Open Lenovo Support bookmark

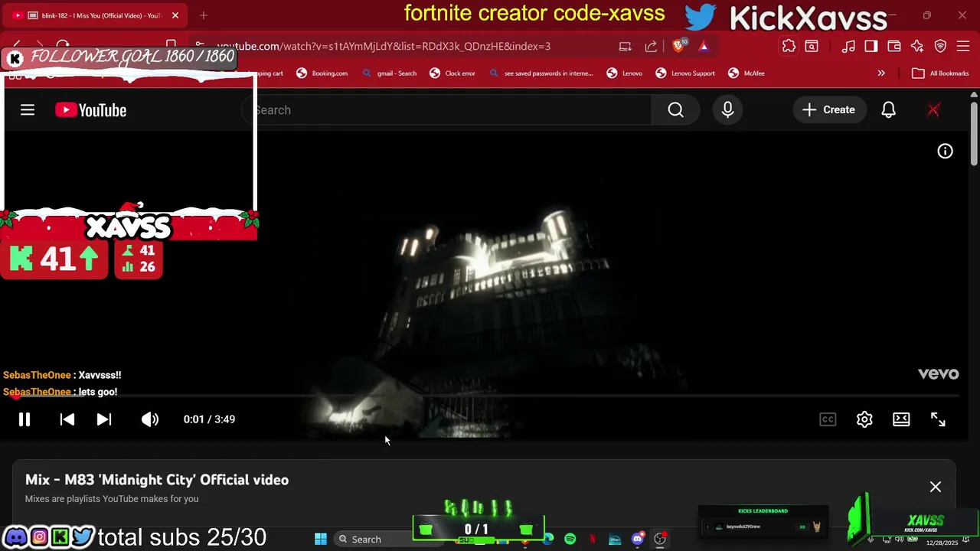click(685, 73)
